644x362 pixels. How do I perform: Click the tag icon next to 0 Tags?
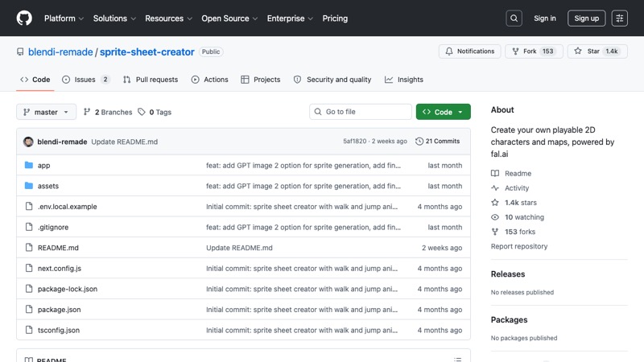(x=142, y=112)
